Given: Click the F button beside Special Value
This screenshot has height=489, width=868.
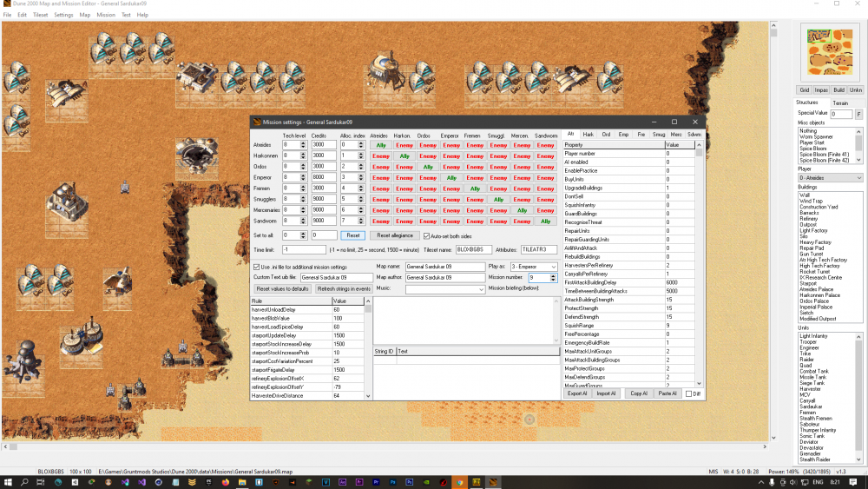Looking at the screenshot, I should (858, 114).
